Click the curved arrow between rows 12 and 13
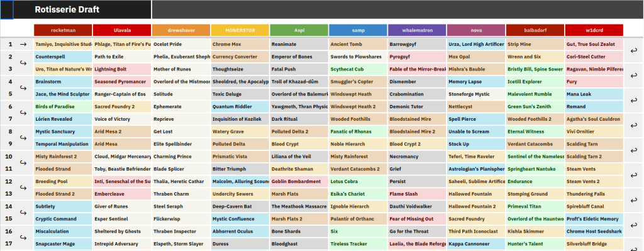 [23, 187]
